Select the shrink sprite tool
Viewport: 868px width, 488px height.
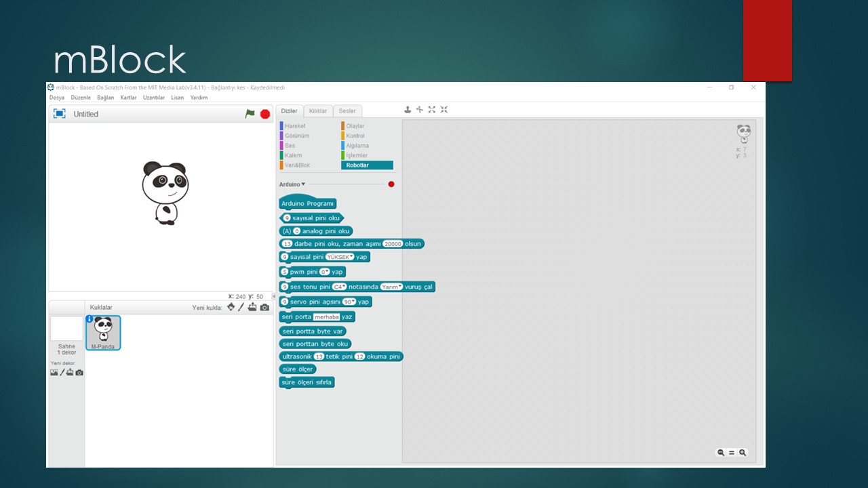point(444,110)
